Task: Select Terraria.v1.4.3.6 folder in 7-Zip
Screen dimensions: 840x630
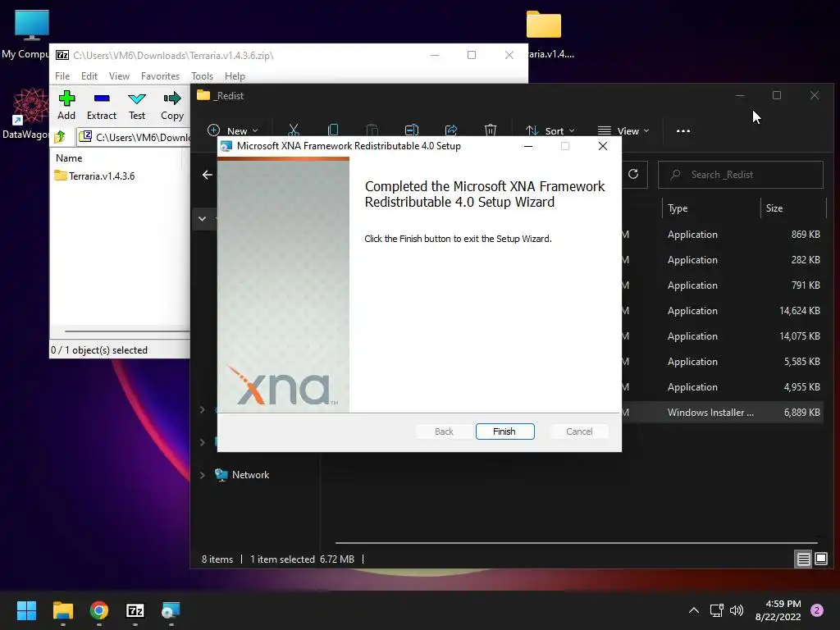Action: click(95, 176)
